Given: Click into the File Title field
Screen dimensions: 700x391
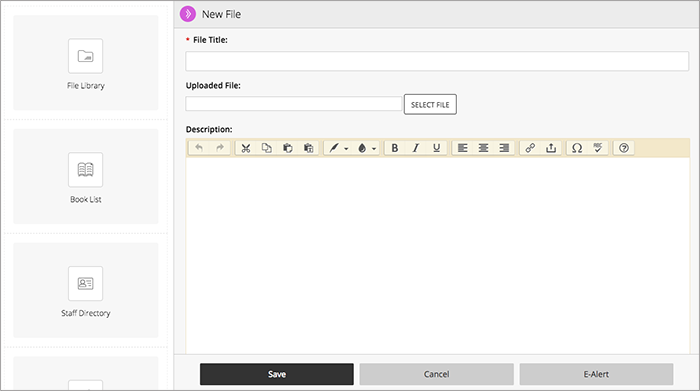Looking at the screenshot, I should (437, 61).
